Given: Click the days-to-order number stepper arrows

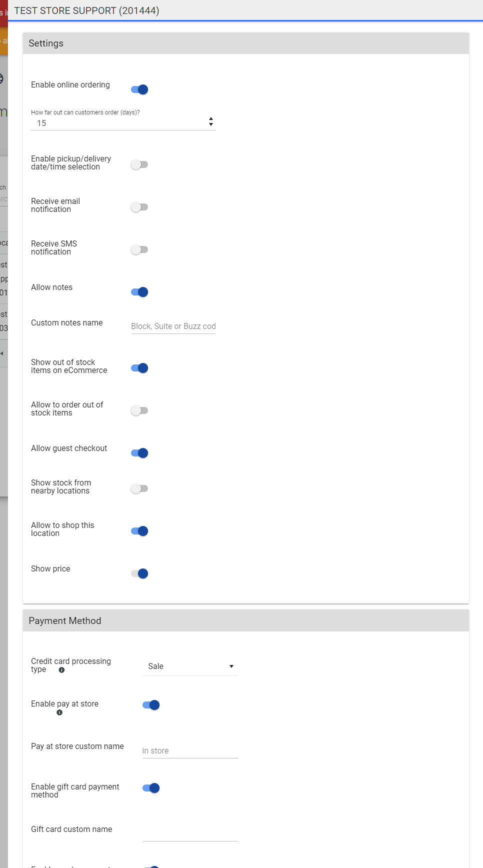Looking at the screenshot, I should click(211, 121).
